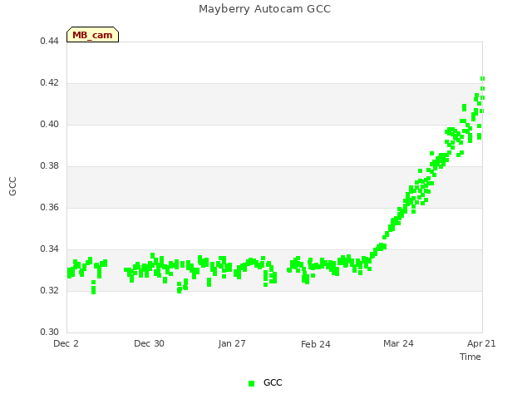Click the 0.30 y-axis value
532x399 pixels.
[x=49, y=332]
